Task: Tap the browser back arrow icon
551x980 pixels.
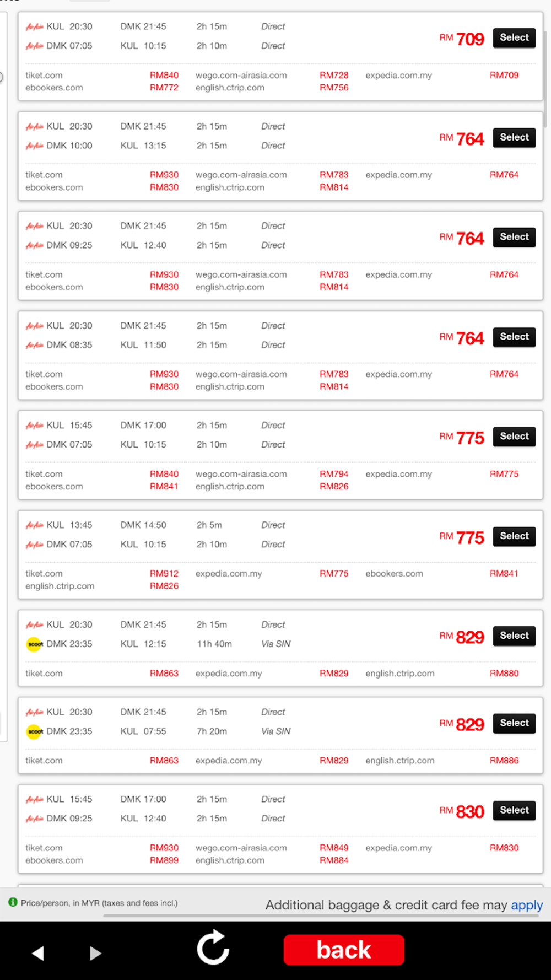Action: 37,953
